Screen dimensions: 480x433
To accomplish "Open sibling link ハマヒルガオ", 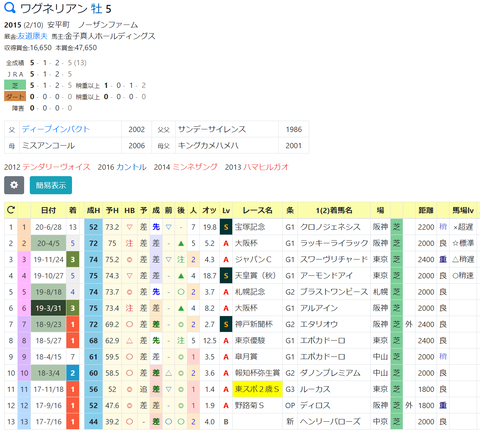I will point(266,167).
